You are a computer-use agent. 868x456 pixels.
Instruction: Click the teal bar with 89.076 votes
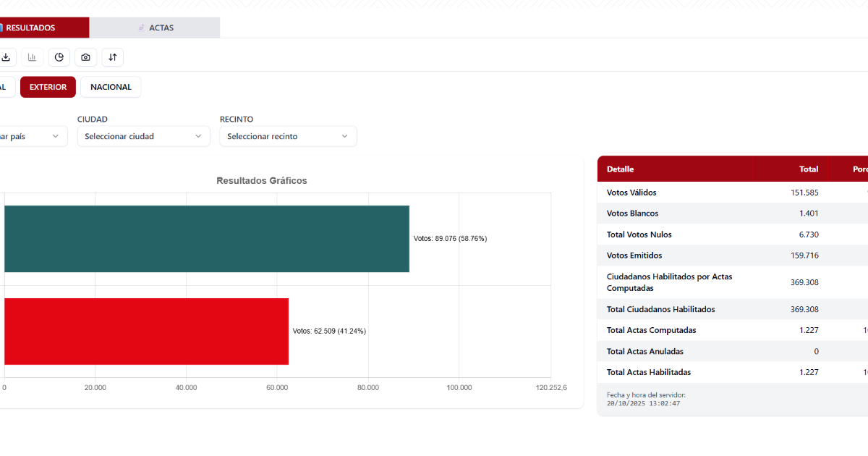point(206,239)
